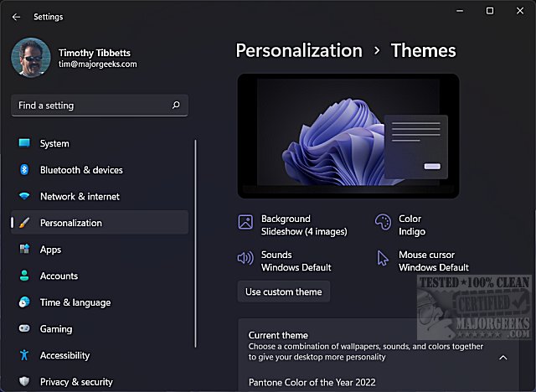
Task: Go to Bluetooth & devices
Action: 100,170
